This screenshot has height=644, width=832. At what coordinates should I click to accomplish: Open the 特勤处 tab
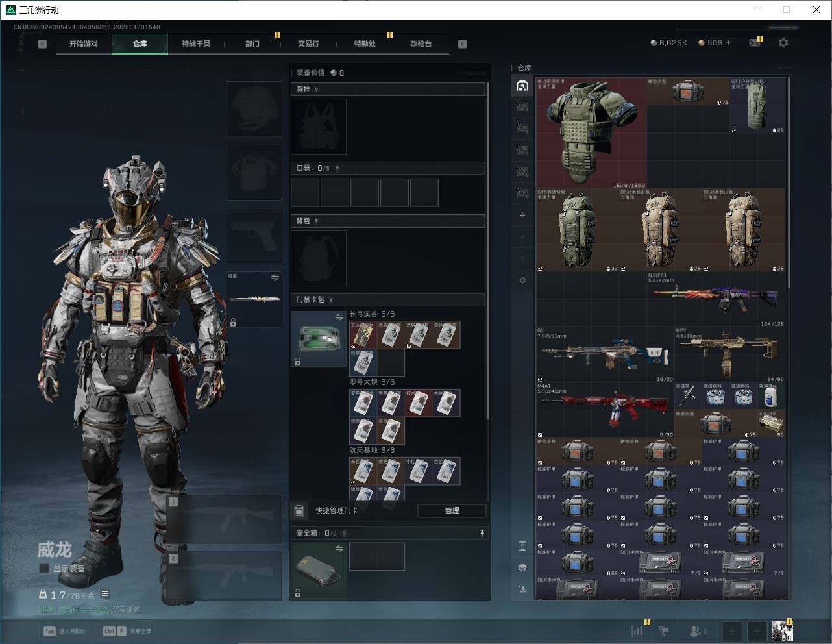[x=365, y=43]
